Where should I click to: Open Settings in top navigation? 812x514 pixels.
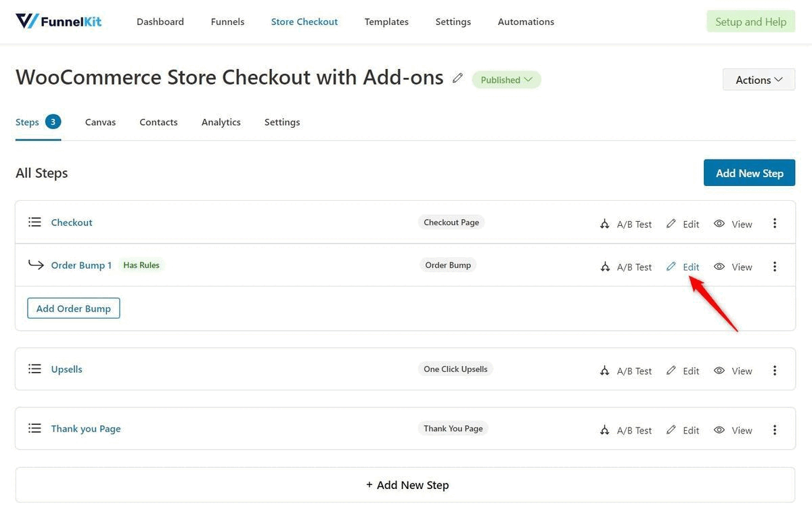pyautogui.click(x=453, y=22)
